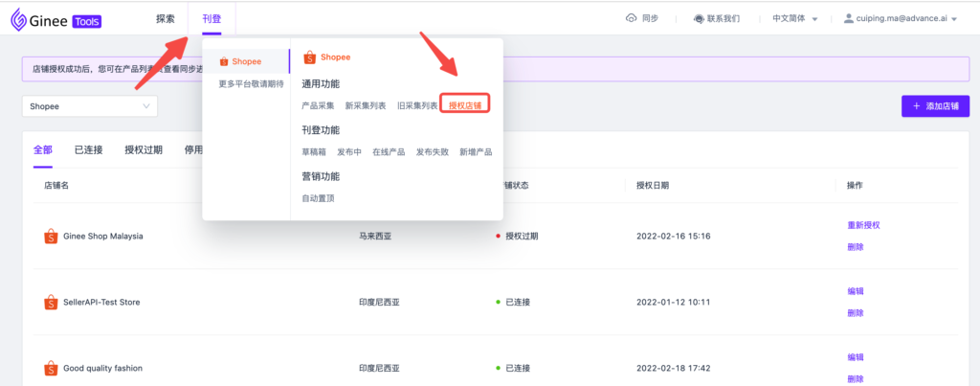980x386 pixels.
Task: Click Shopee icon beside SellerAPI-Test Store
Action: point(50,302)
